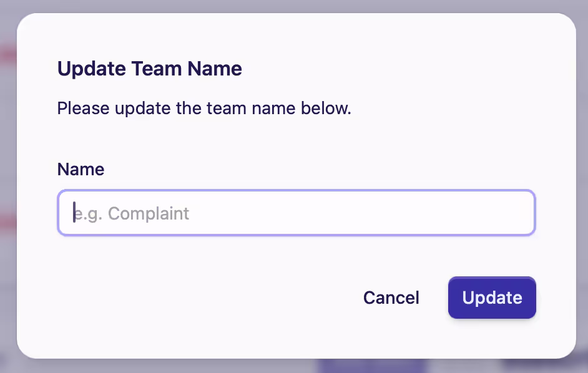Viewport: 588px width, 373px height.
Task: Click the dimmed backdrop outside the modal
Action: [8, 187]
